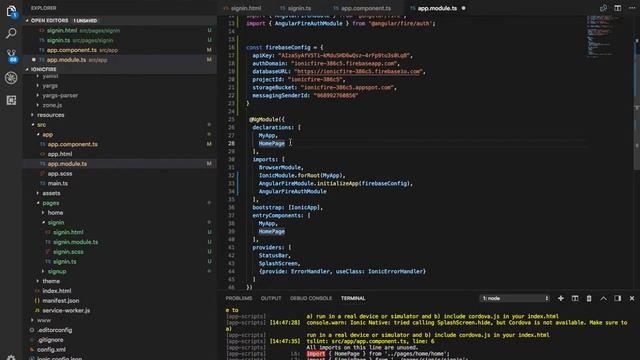Open terminal selector dropdown '1: node'
The image size is (640, 360).
click(514, 298)
